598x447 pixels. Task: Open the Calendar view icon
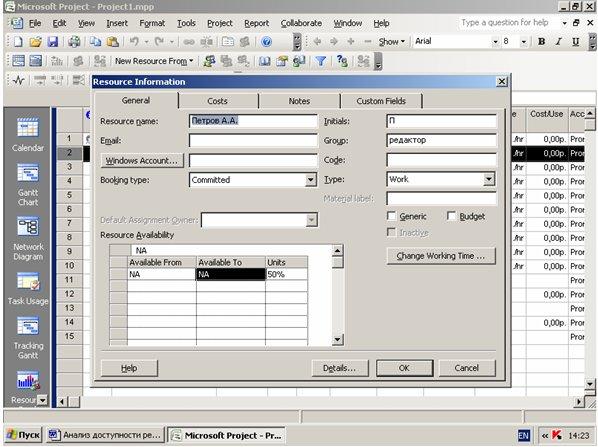point(27,127)
